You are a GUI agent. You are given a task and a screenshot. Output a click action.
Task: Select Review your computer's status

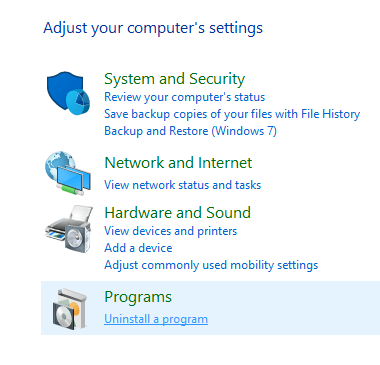coord(184,97)
